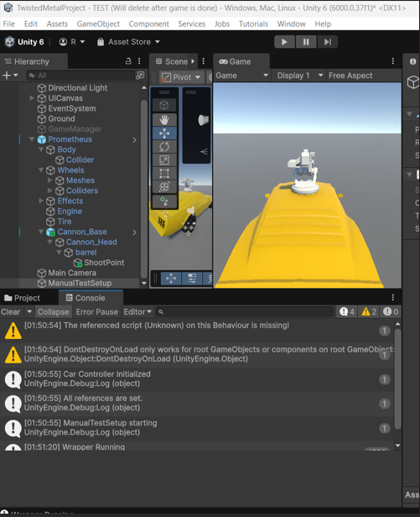Open Prometheus prefab chevron arrow
The height and width of the screenshot is (517, 420).
(x=134, y=140)
